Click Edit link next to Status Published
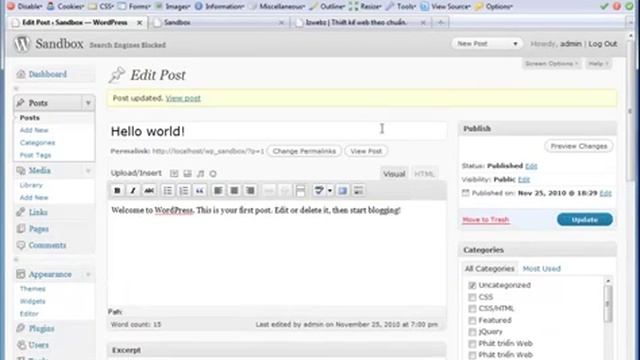Image resolution: width=640 pixels, height=360 pixels. coord(531,166)
